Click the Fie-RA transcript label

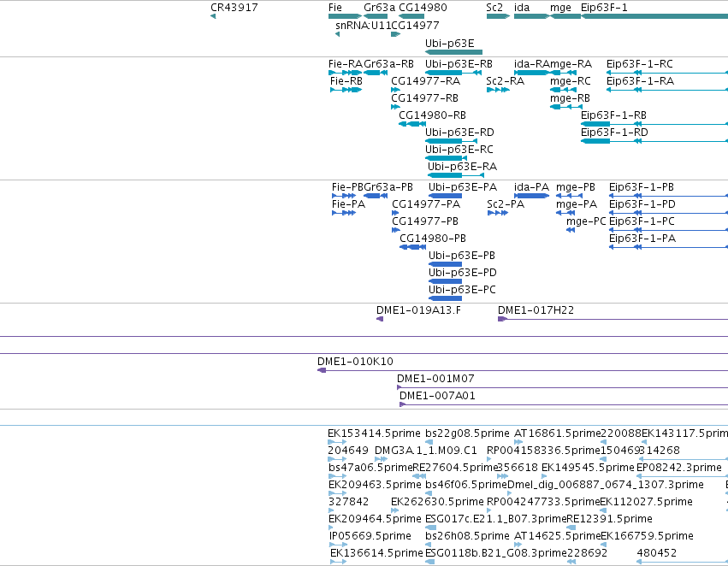point(346,64)
